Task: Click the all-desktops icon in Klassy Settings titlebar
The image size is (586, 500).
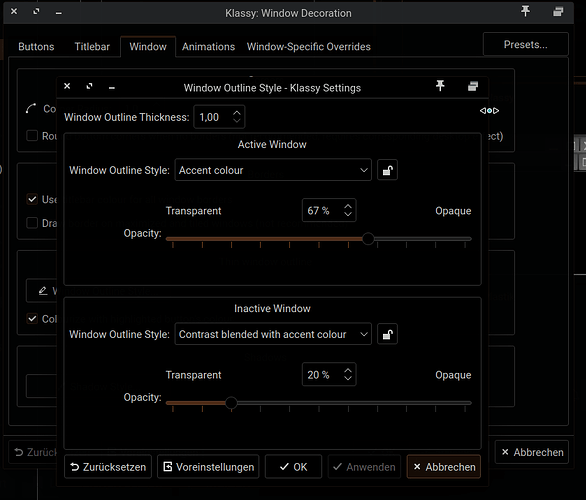Action: 473,86
